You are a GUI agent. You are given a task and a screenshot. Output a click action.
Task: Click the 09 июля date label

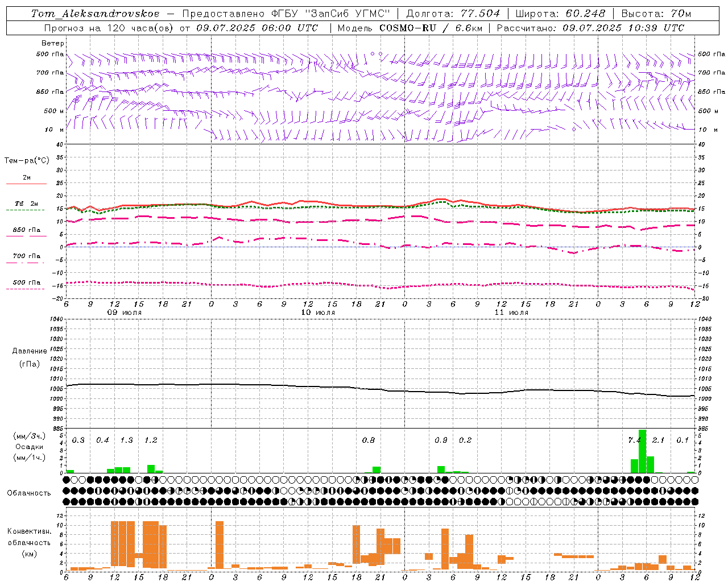[125, 313]
